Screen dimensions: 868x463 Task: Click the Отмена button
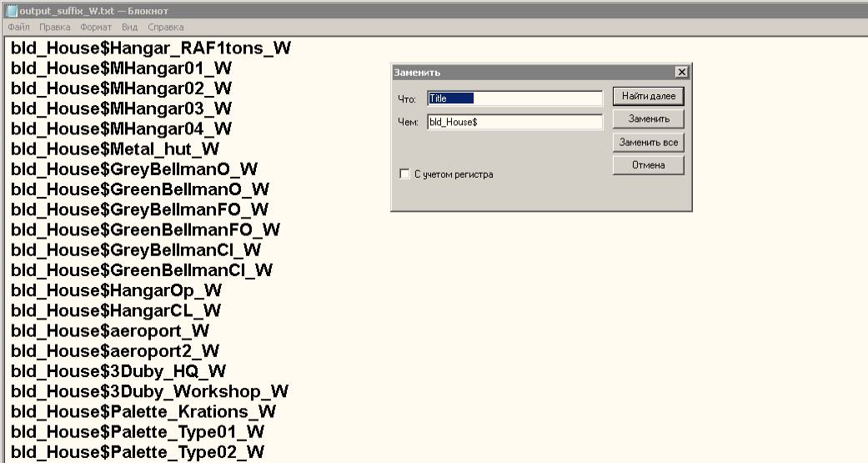click(648, 165)
